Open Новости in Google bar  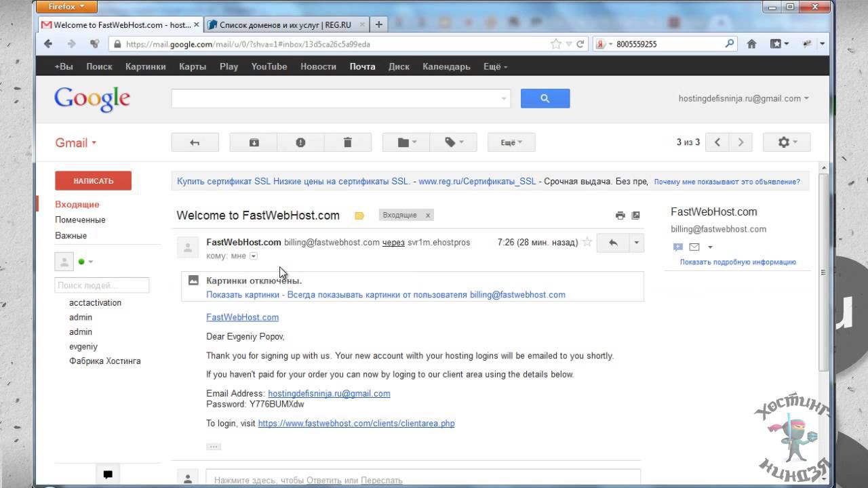point(318,66)
